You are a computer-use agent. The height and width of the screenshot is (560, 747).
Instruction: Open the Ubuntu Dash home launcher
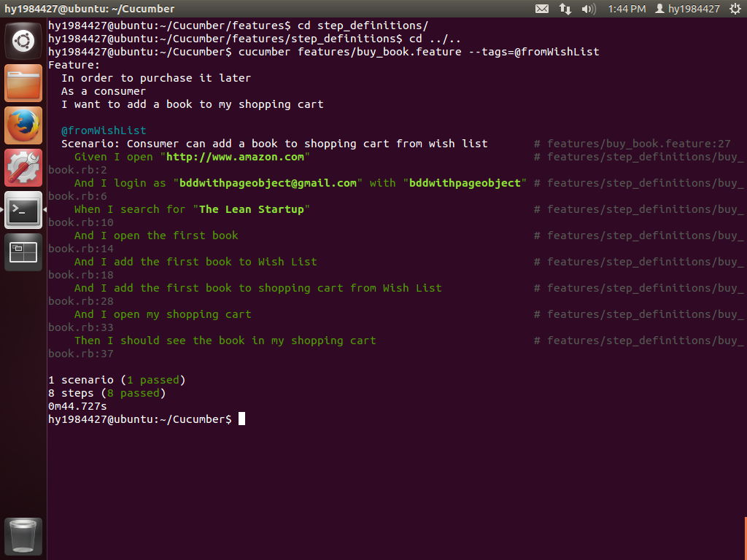click(23, 41)
